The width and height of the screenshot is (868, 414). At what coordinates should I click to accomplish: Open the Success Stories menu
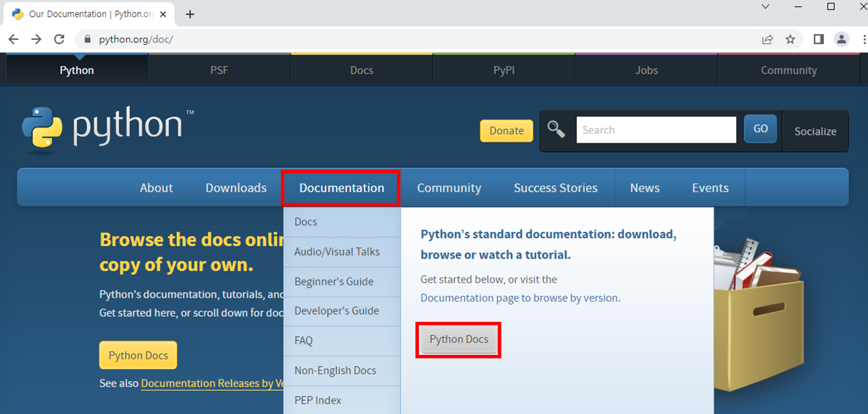pos(555,188)
